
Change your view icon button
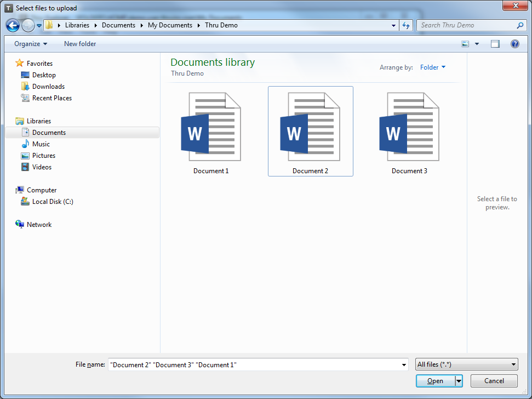(x=465, y=44)
